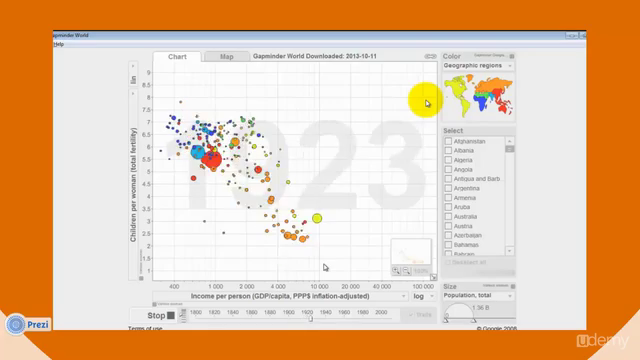Viewport: 640px width, 360px height.
Task: Click the country list scroll down arrow
Action: point(509,251)
